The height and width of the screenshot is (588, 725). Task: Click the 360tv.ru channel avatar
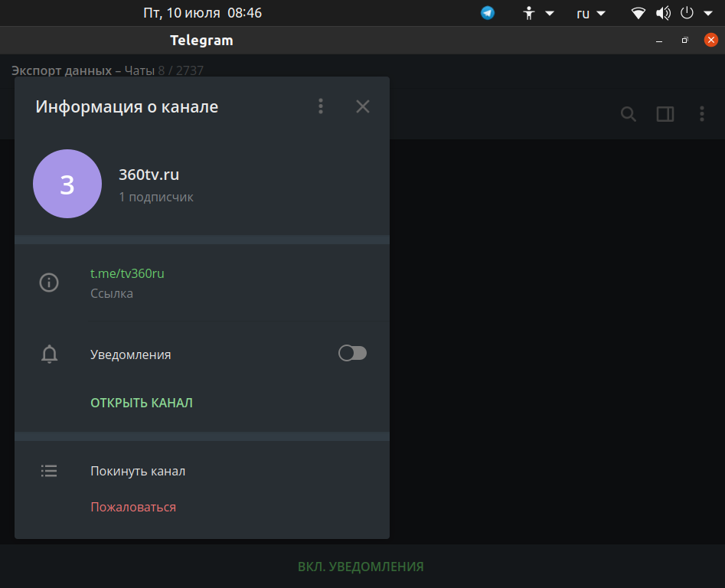point(67,184)
